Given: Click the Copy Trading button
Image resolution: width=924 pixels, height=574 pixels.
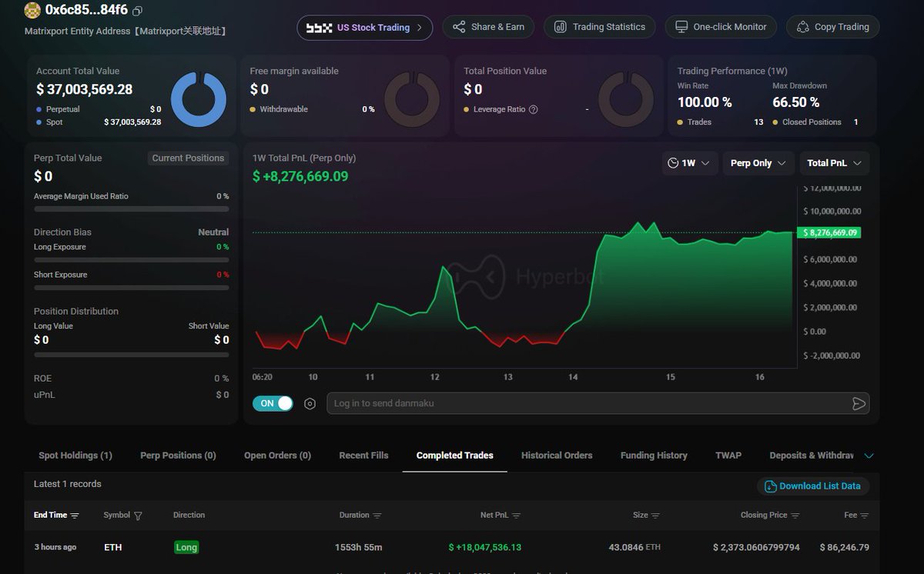Looking at the screenshot, I should tap(832, 27).
